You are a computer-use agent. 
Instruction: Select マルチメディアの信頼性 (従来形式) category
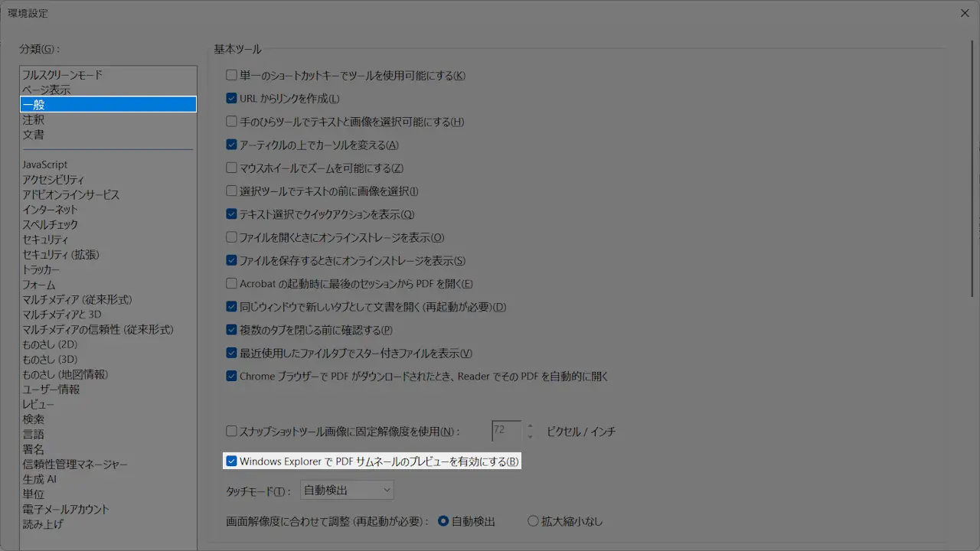[x=108, y=329]
